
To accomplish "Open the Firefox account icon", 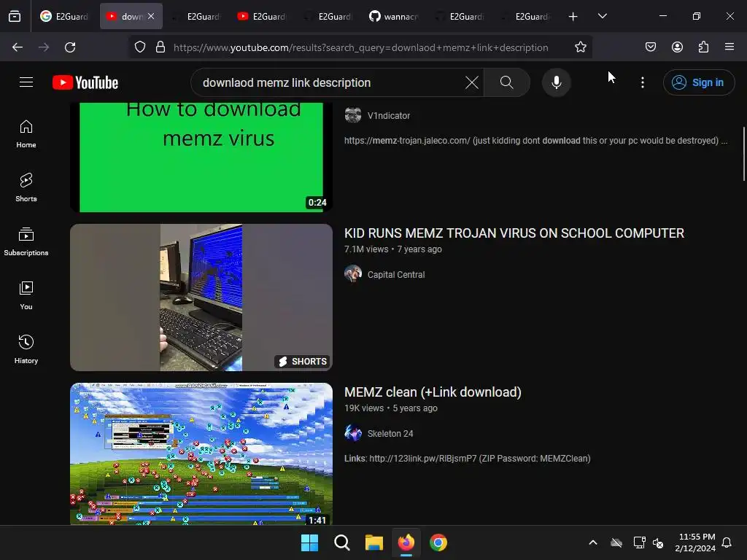I will pos(677,47).
